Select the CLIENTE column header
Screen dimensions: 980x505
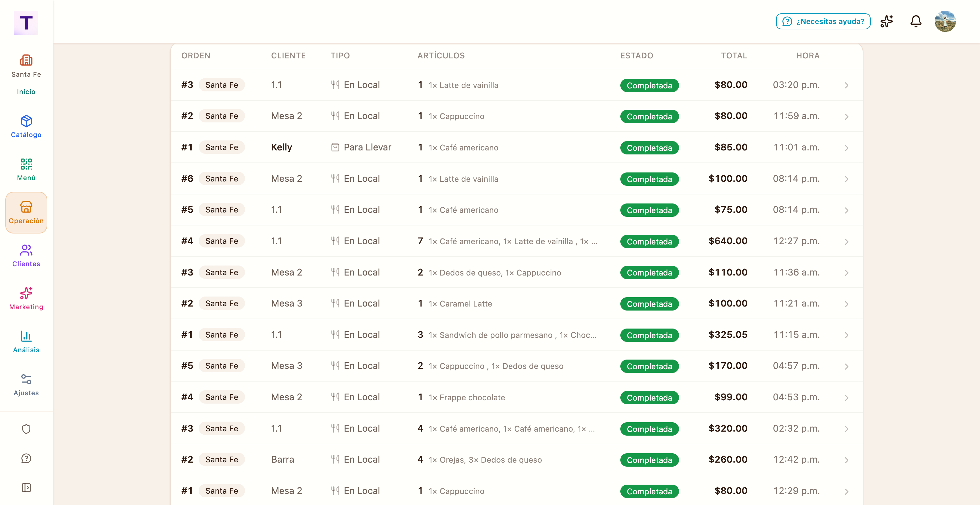[288, 56]
